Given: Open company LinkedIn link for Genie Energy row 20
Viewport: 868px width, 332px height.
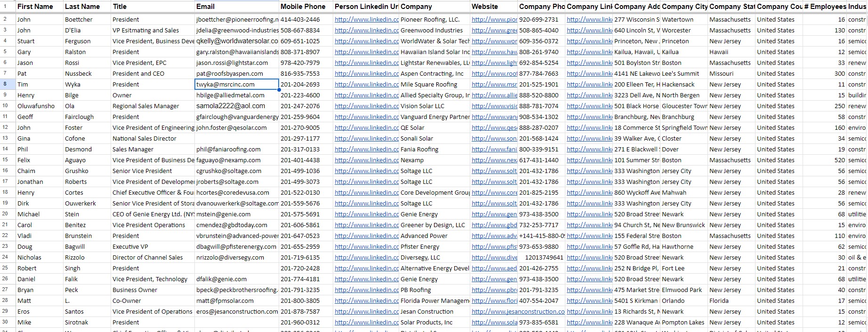Looking at the screenshot, I should pyautogui.click(x=589, y=214).
